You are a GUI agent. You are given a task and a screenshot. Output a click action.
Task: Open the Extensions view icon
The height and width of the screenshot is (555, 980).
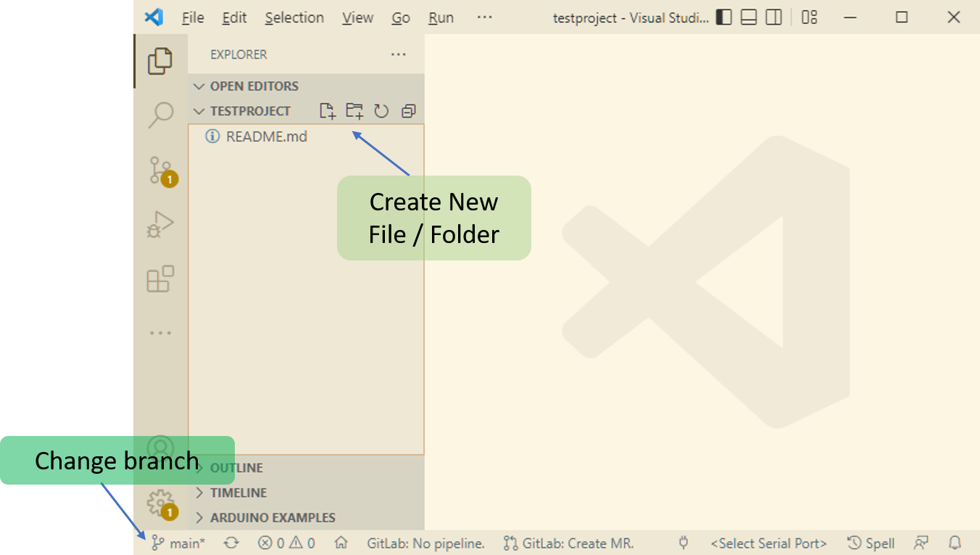click(x=160, y=280)
